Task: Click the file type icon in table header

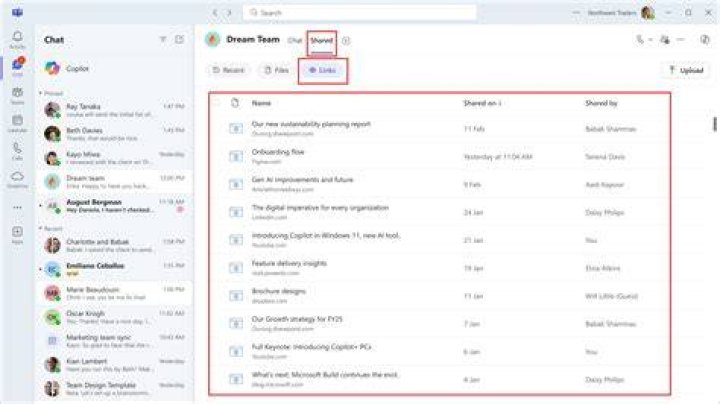Action: tap(235, 103)
